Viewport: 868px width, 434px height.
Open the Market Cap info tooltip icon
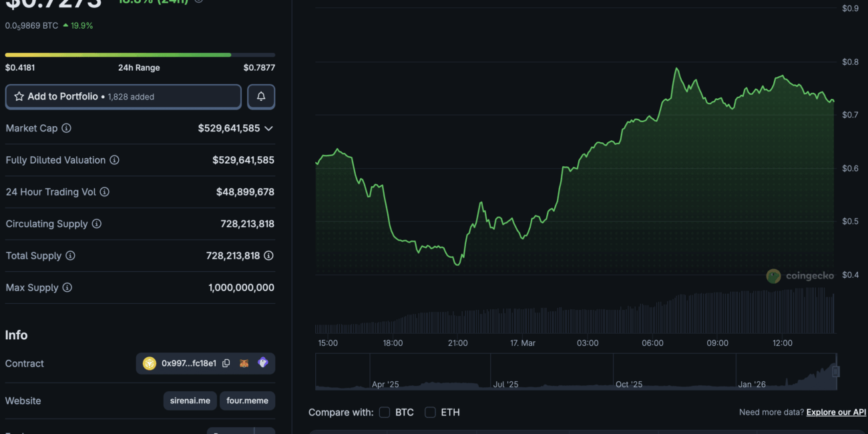67,128
